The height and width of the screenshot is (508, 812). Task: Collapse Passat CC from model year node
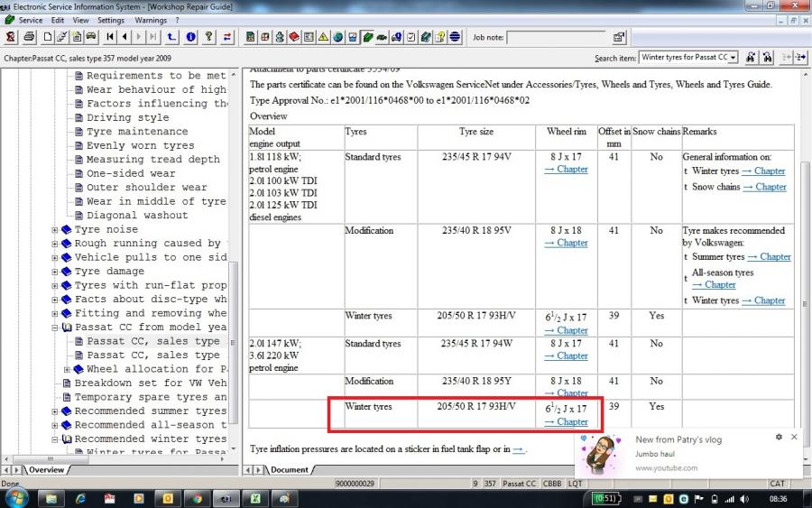[55, 328]
